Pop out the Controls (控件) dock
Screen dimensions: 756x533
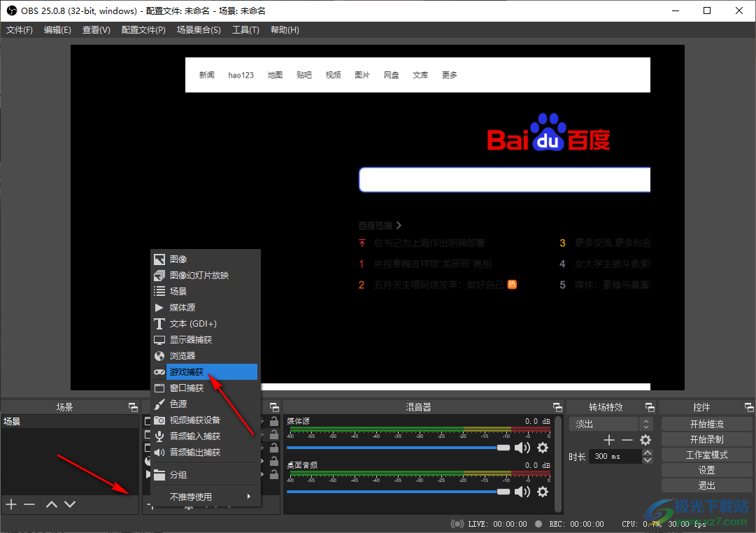[x=749, y=407]
